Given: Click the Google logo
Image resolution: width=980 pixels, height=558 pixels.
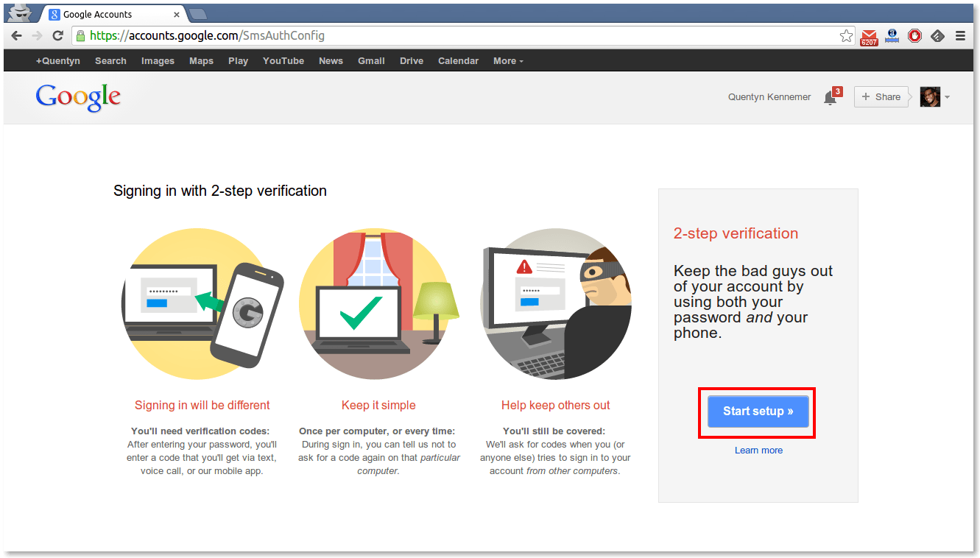Looking at the screenshot, I should (x=78, y=97).
